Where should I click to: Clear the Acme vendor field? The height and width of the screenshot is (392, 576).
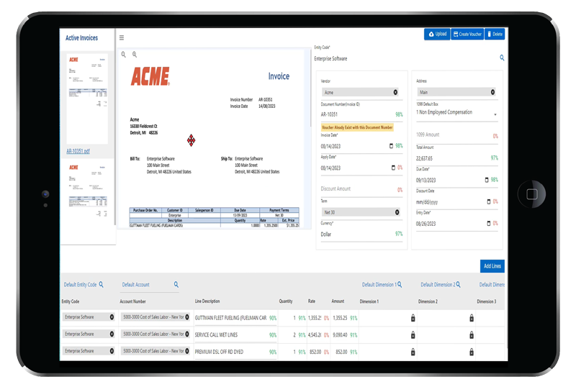[x=395, y=92]
